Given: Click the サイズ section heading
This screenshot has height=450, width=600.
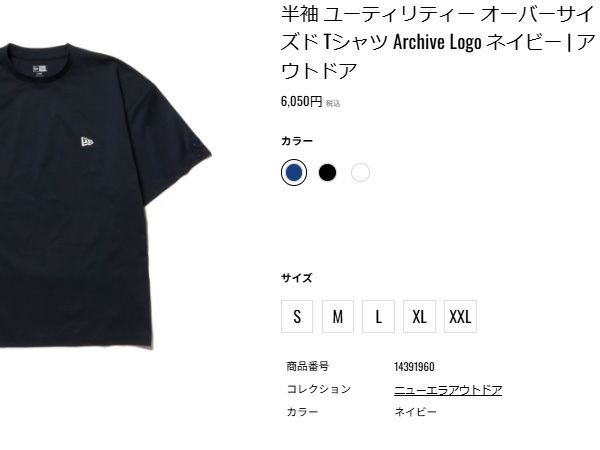Looking at the screenshot, I should coord(297,278).
